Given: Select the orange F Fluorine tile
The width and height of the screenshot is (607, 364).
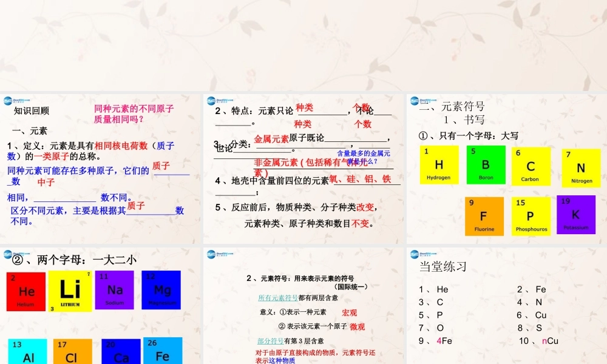Looking at the screenshot, I should 484,215.
